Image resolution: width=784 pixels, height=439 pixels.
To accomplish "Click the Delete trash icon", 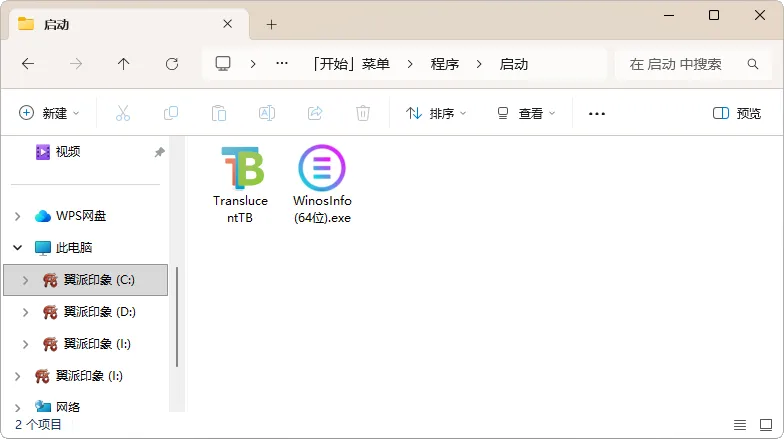I will (x=363, y=114).
